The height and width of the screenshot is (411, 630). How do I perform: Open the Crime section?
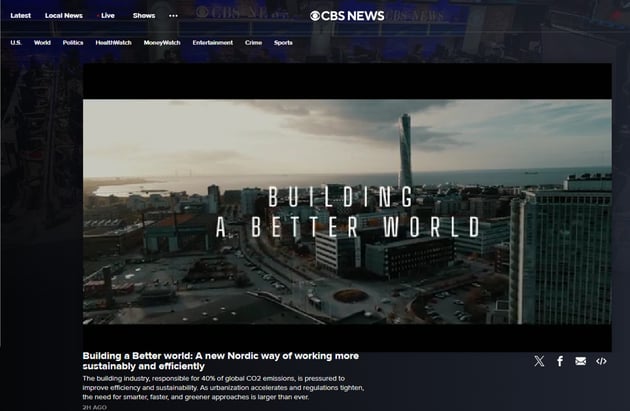click(253, 43)
